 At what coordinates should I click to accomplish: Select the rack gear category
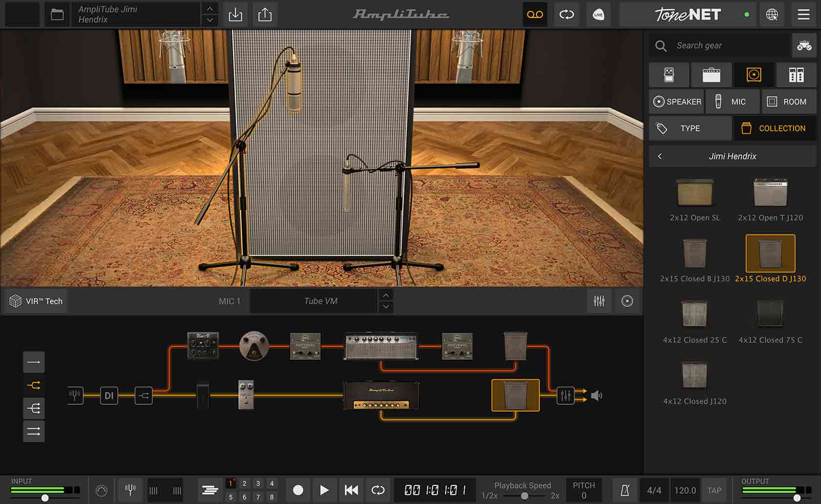[796, 75]
